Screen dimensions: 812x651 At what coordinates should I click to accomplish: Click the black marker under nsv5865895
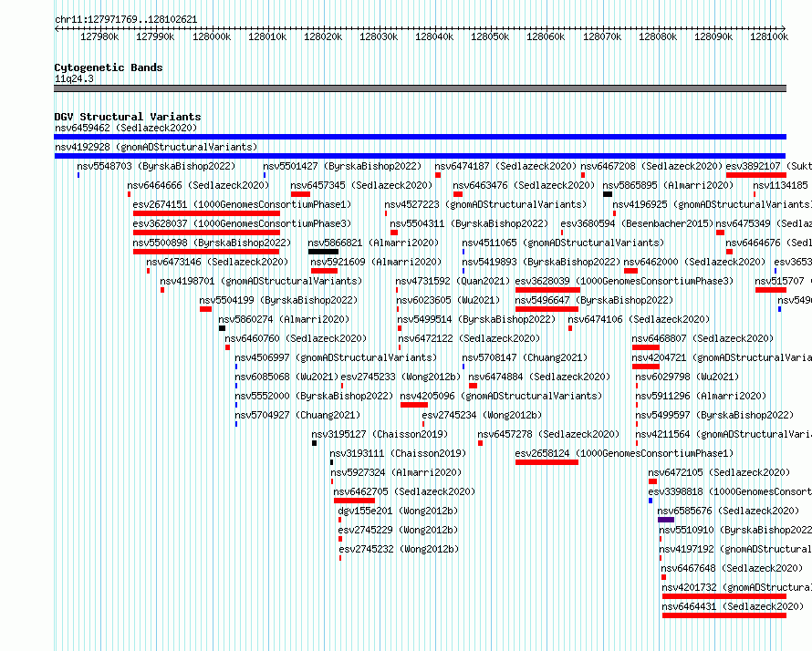pyautogui.click(x=608, y=194)
